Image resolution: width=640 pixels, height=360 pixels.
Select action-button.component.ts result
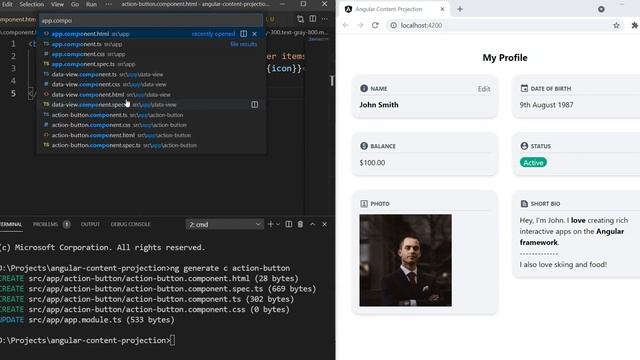(151, 115)
